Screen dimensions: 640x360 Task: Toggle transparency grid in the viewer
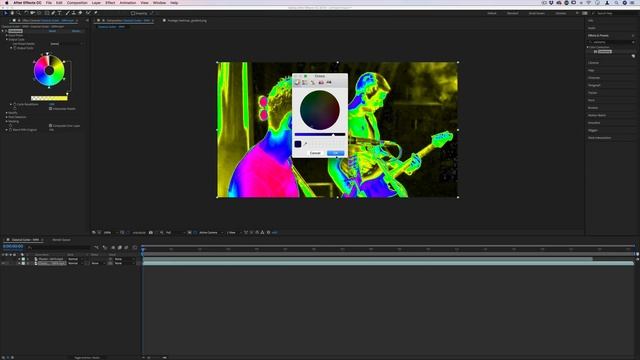[x=196, y=233]
